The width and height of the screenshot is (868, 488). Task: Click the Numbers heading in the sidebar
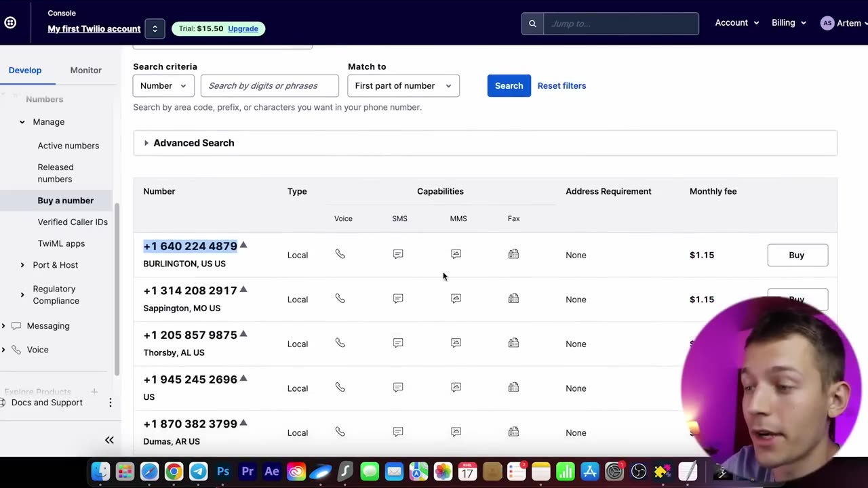[x=44, y=99]
